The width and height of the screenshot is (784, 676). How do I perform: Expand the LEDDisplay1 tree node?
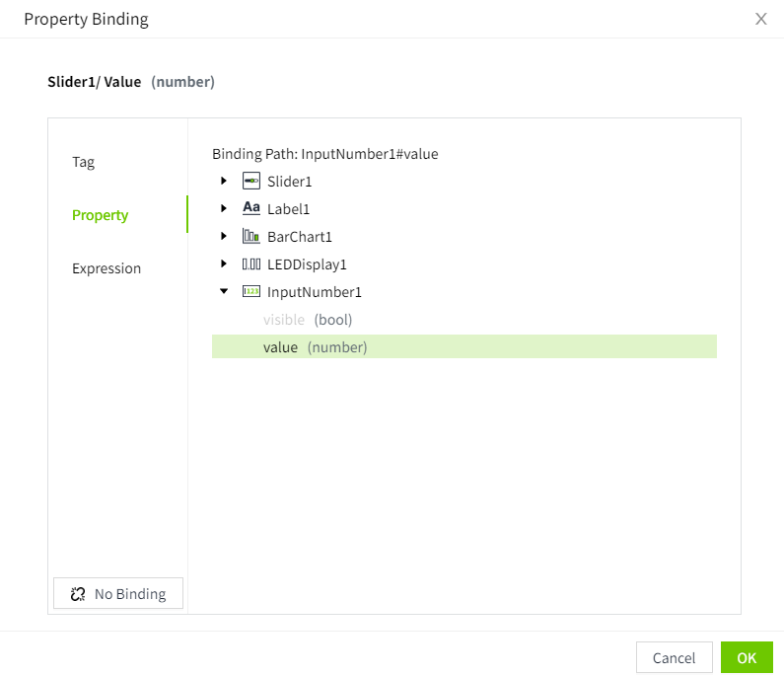point(224,264)
